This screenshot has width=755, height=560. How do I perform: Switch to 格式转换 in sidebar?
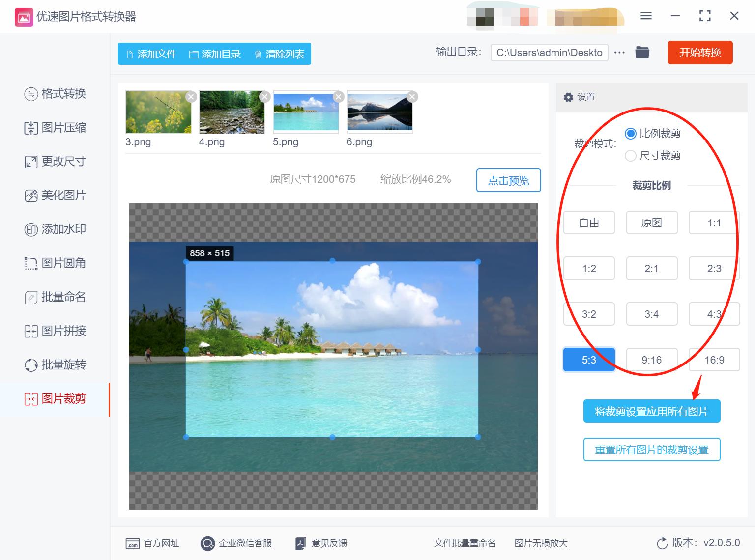pos(55,93)
